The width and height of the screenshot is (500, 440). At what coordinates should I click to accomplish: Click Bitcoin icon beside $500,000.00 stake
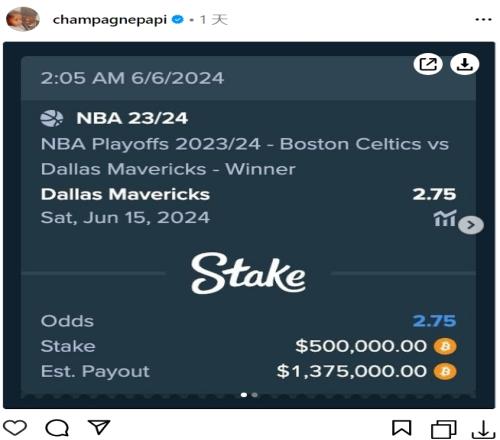point(445,346)
